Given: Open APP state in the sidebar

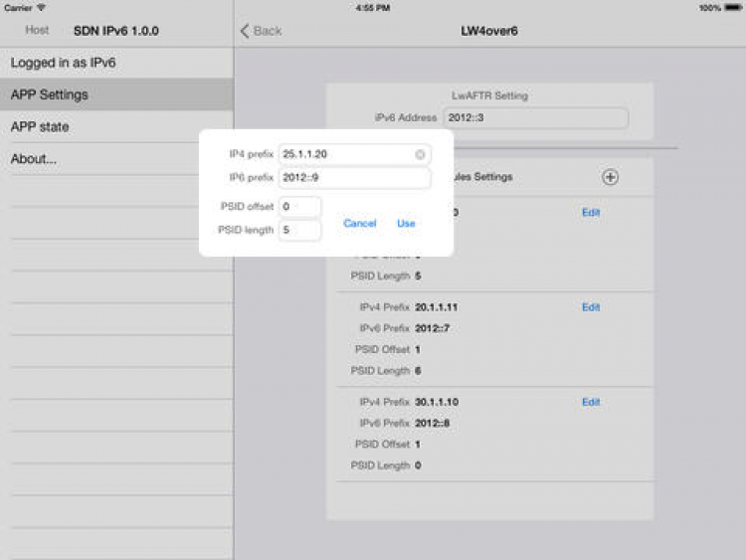Looking at the screenshot, I should [116, 126].
